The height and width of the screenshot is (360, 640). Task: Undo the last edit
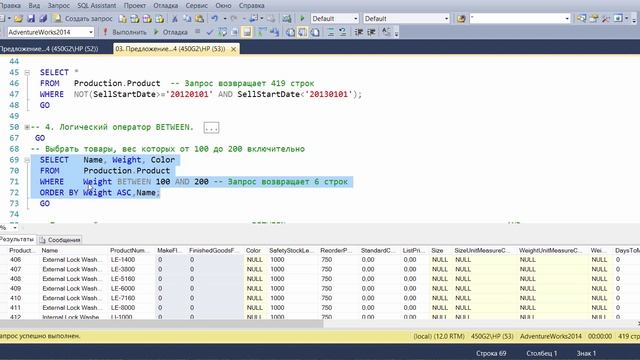coord(214,19)
